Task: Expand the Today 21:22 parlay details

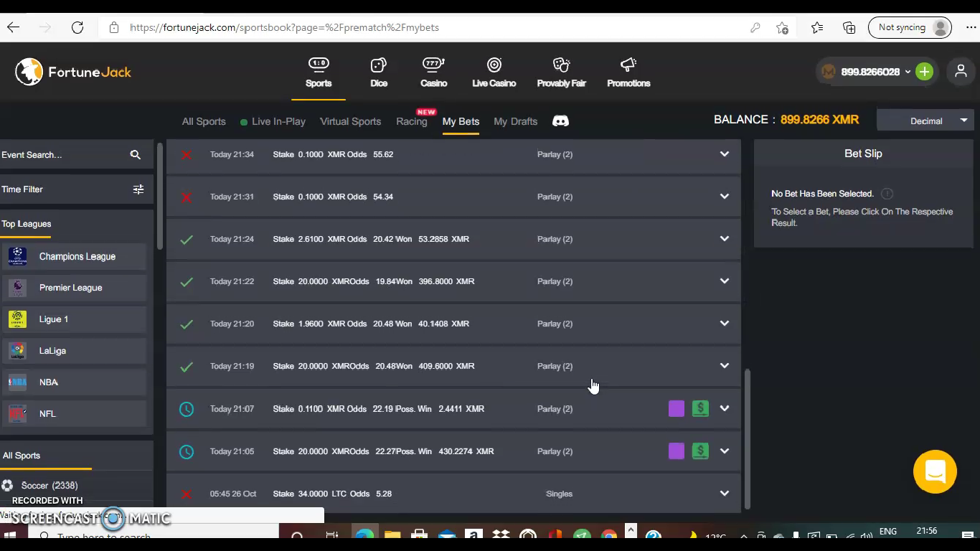Action: coord(724,281)
